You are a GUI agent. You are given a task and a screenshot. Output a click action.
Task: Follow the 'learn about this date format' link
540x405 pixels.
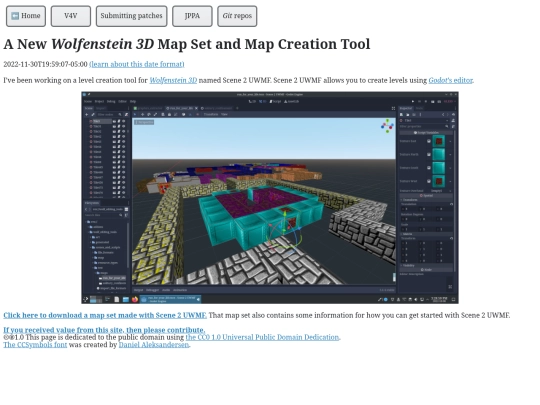pos(137,64)
